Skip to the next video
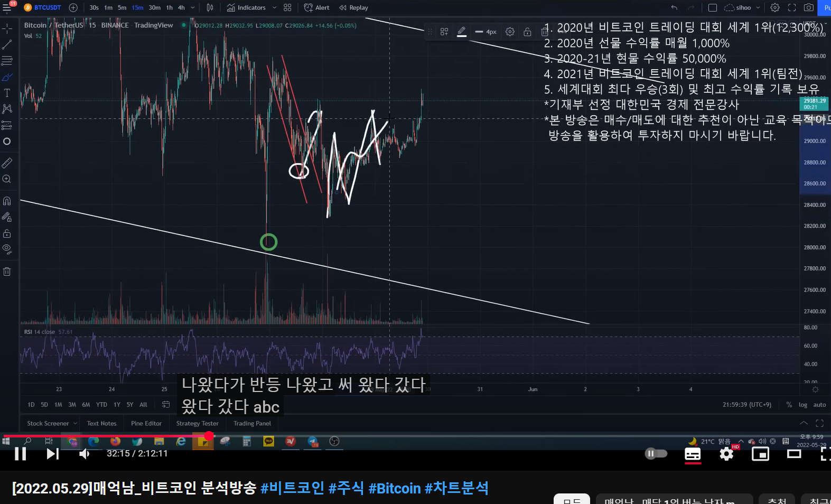Viewport: 831px width, 504px height. [x=52, y=453]
